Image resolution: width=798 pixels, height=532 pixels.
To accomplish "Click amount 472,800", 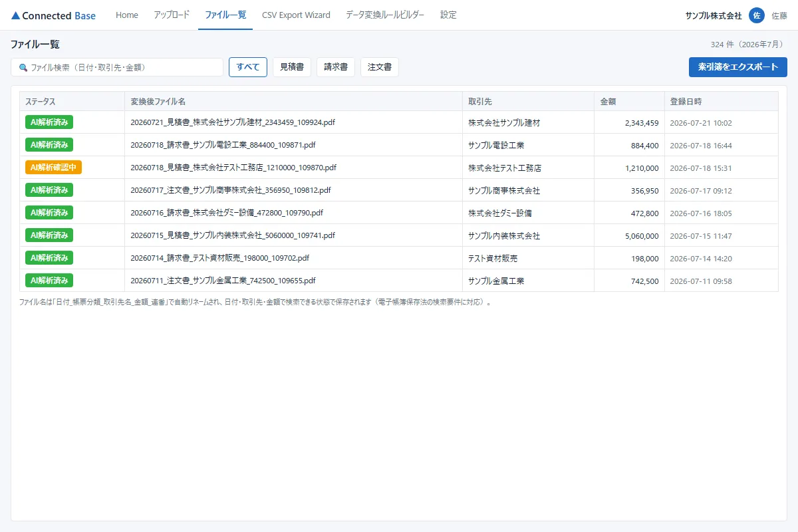I will click(x=645, y=213).
